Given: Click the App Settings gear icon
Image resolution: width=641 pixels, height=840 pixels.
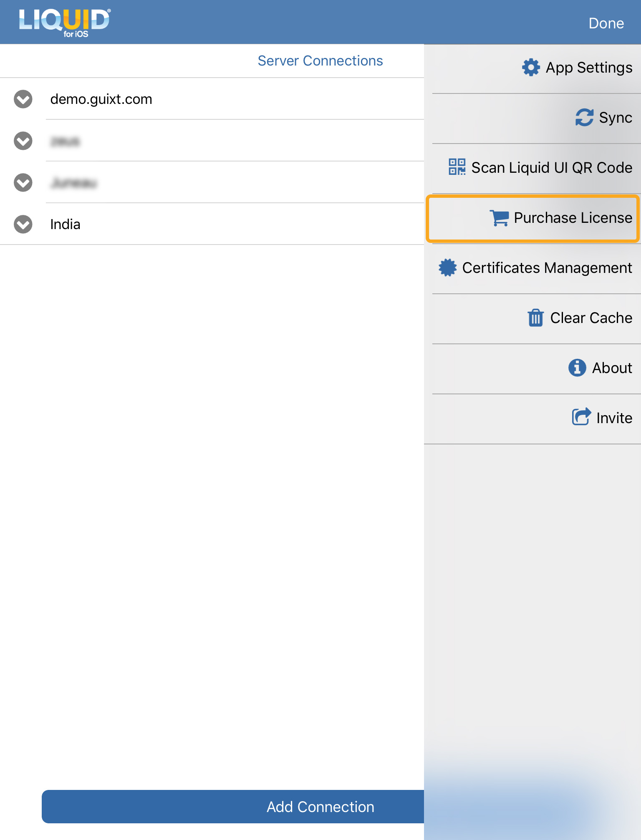Looking at the screenshot, I should (531, 68).
